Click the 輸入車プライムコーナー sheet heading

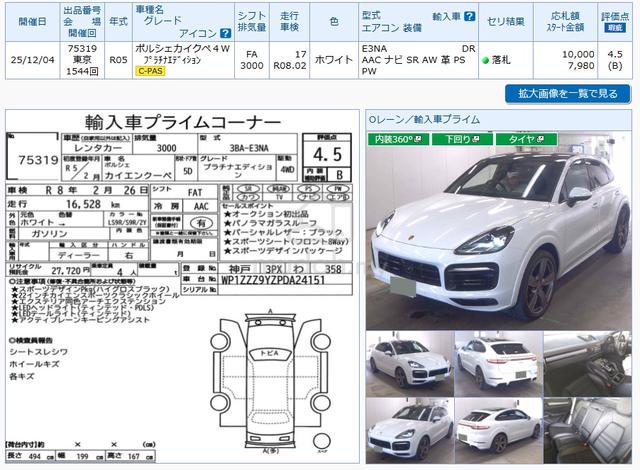pos(182,122)
